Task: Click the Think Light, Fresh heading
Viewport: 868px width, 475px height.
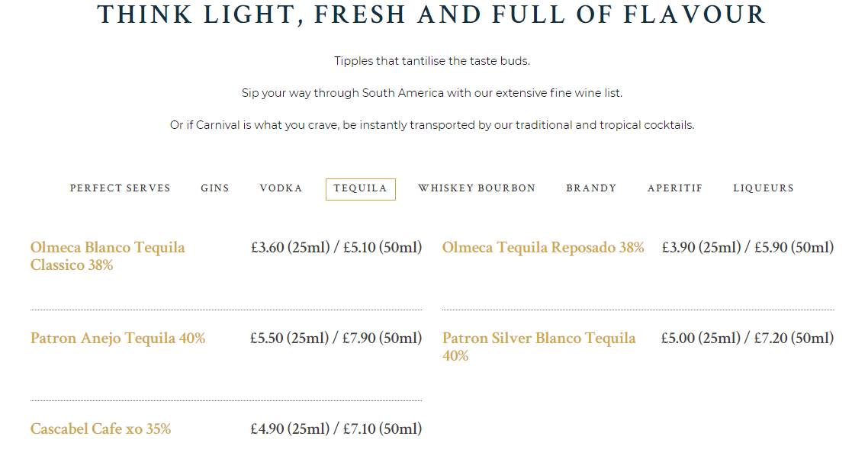Action: point(432,14)
